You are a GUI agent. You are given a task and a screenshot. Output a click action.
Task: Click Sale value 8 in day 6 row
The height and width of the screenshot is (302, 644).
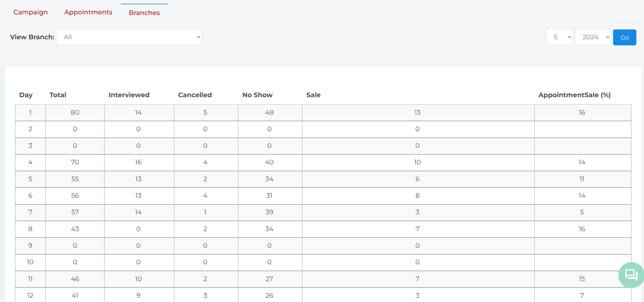pyautogui.click(x=417, y=196)
